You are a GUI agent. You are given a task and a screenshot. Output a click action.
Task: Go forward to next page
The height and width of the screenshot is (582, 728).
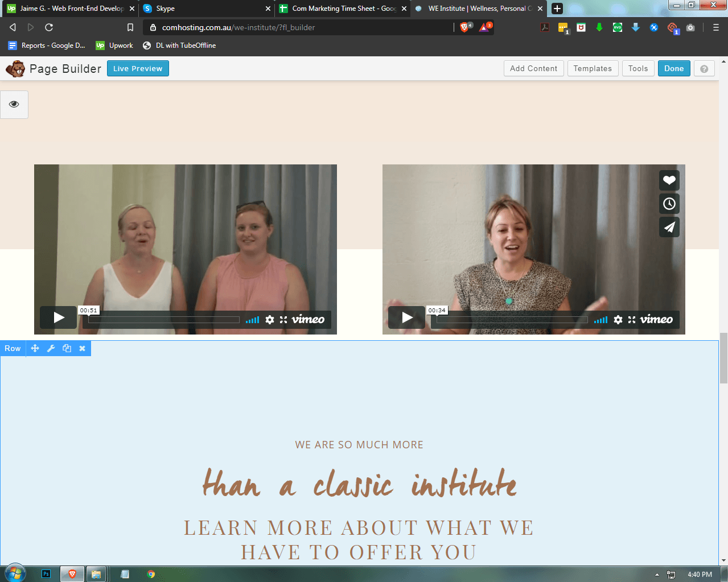tap(31, 27)
